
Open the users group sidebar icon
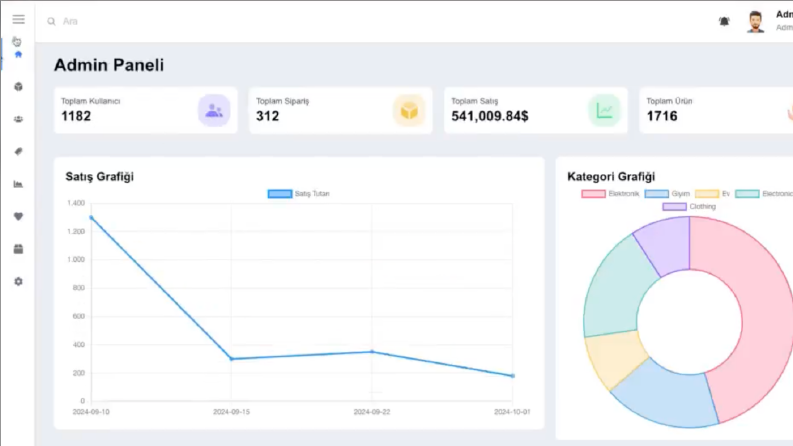pos(19,119)
